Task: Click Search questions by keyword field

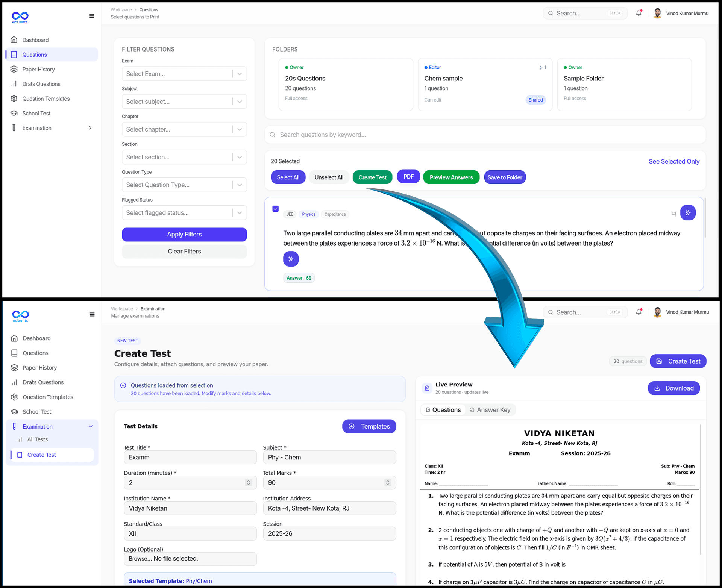Action: [485, 135]
